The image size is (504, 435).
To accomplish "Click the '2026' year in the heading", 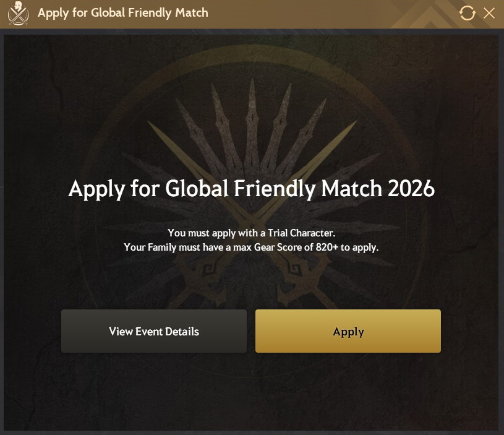I will pos(411,188).
